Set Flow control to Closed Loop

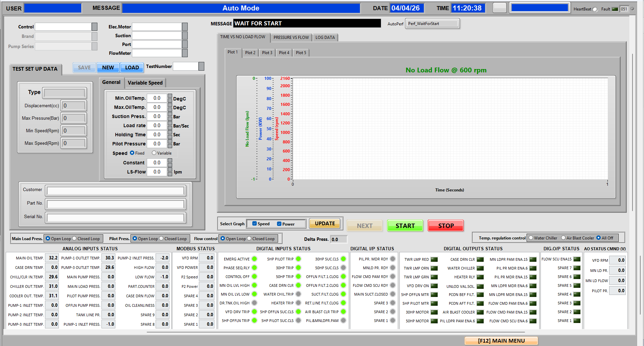249,238
